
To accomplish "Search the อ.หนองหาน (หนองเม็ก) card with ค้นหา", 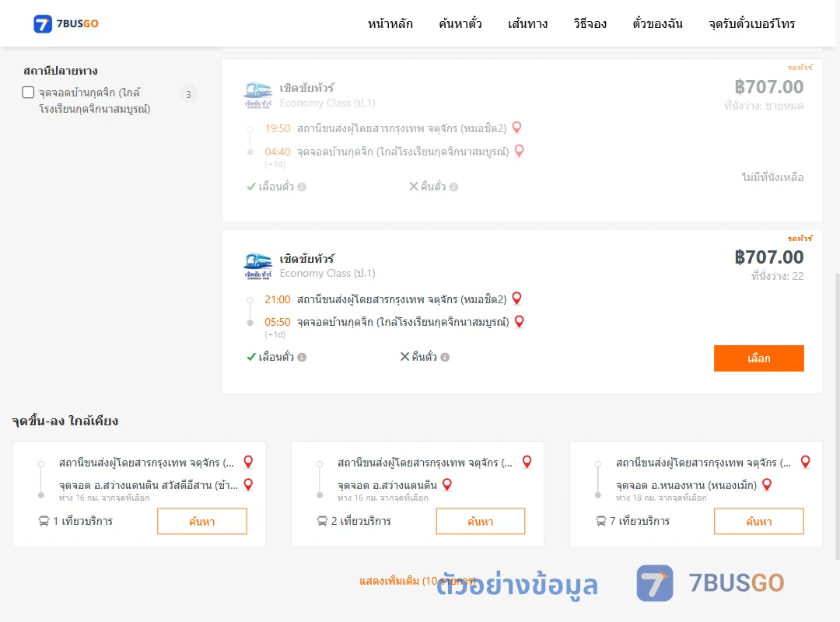I will (x=758, y=521).
